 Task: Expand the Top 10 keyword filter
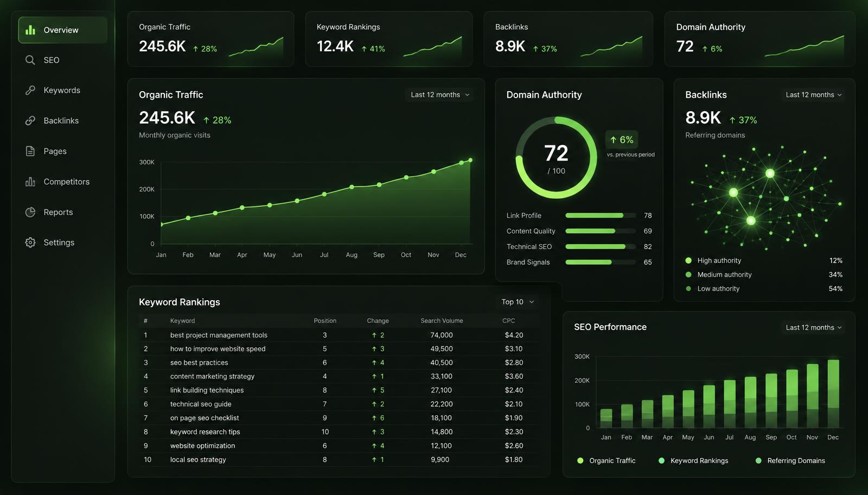[x=518, y=302]
